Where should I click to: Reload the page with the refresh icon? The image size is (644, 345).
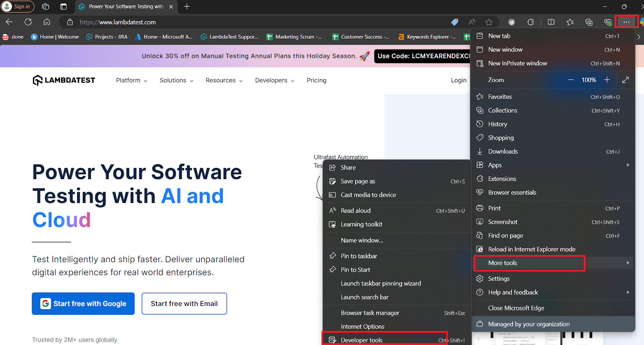(28, 22)
